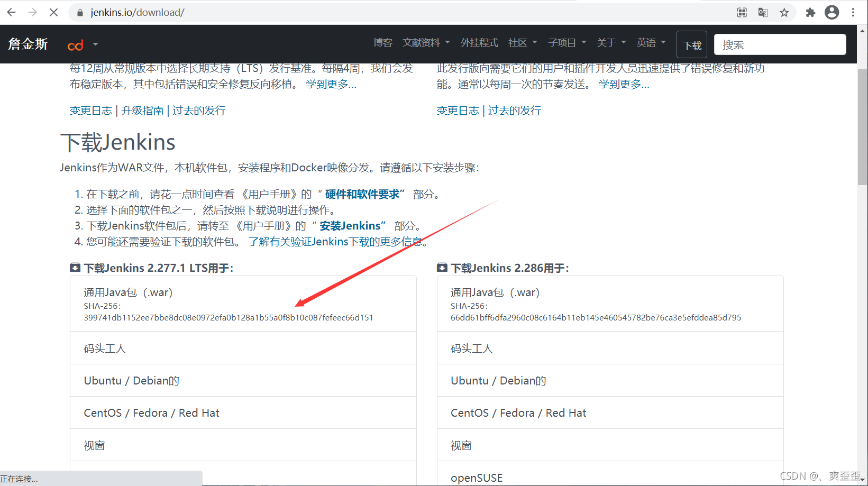The height and width of the screenshot is (486, 868).
Task: Click the download icon beside Jenkins 2.286
Action: (x=442, y=268)
